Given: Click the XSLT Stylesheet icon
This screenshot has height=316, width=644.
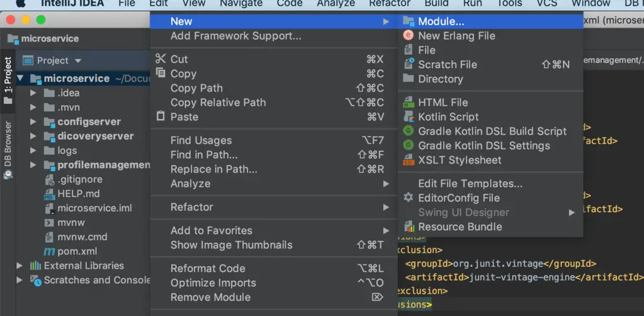Looking at the screenshot, I should coord(409,160).
